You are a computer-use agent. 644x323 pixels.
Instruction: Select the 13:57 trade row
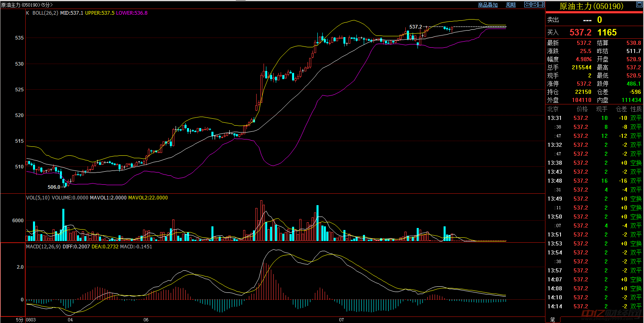coord(594,270)
